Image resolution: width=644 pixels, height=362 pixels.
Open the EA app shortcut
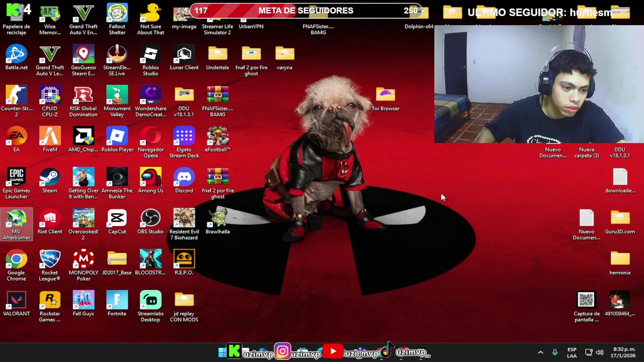(x=16, y=139)
